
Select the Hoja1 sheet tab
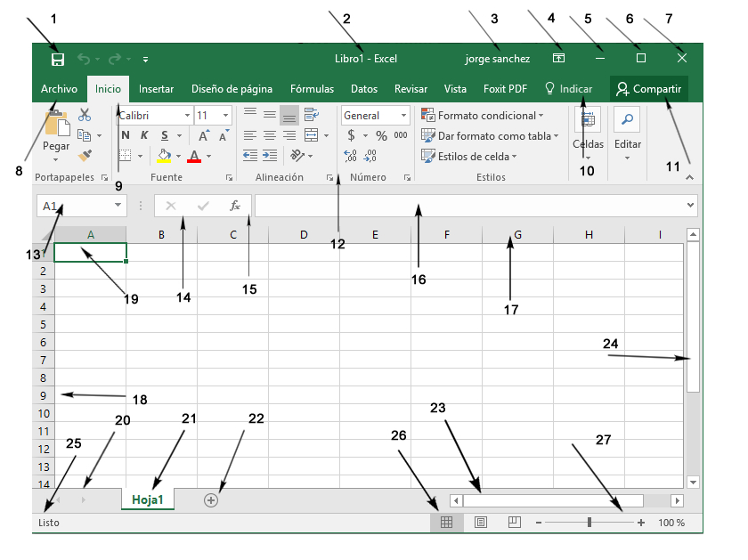pos(147,499)
